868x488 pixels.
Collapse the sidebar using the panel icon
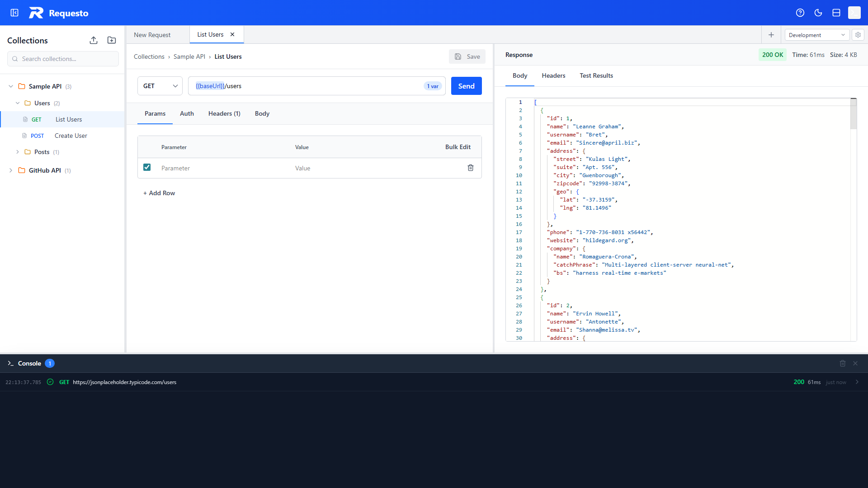coord(14,13)
